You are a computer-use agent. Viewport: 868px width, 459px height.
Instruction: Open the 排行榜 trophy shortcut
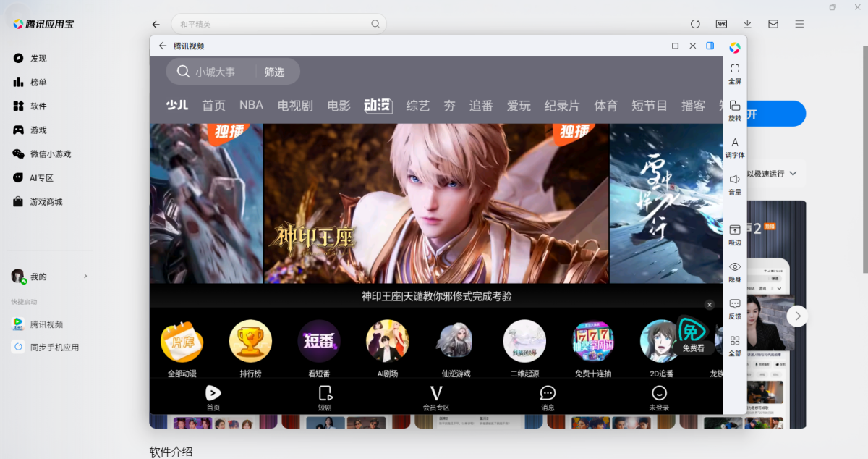[x=250, y=342]
